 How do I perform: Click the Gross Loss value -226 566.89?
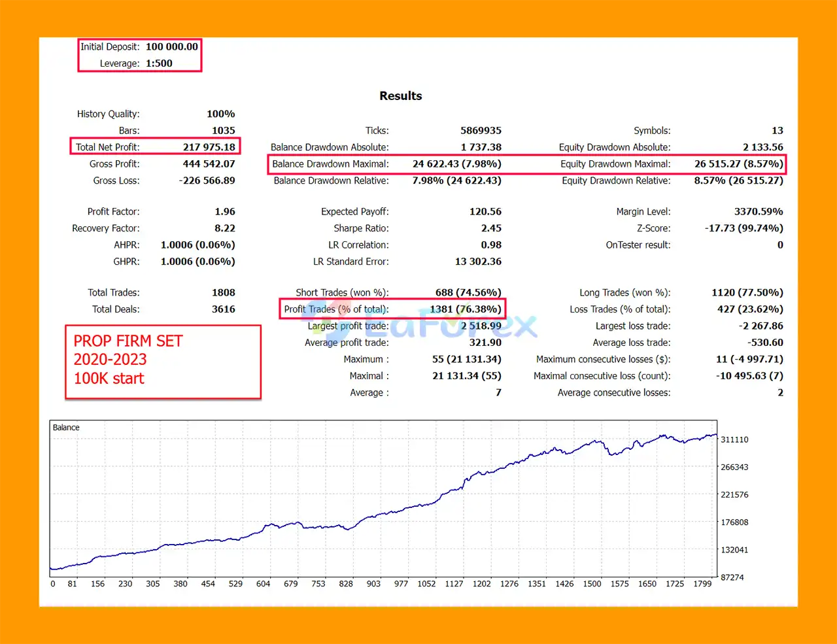tap(207, 180)
